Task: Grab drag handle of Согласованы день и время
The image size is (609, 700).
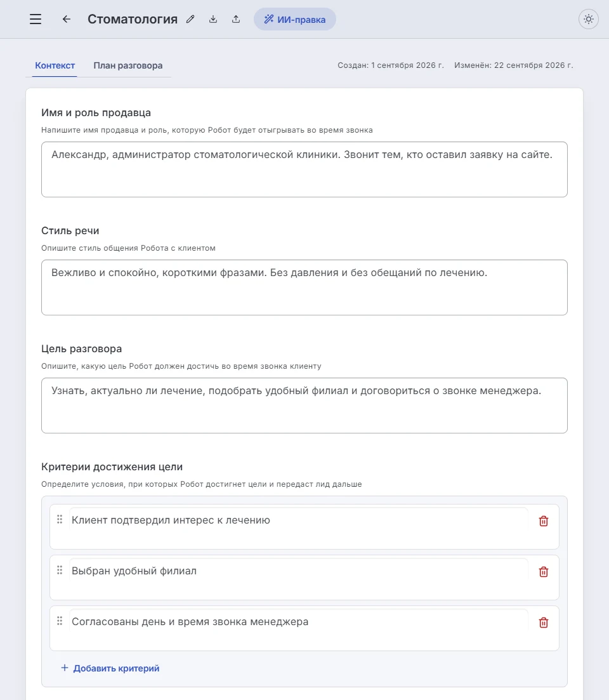Action: [60, 621]
